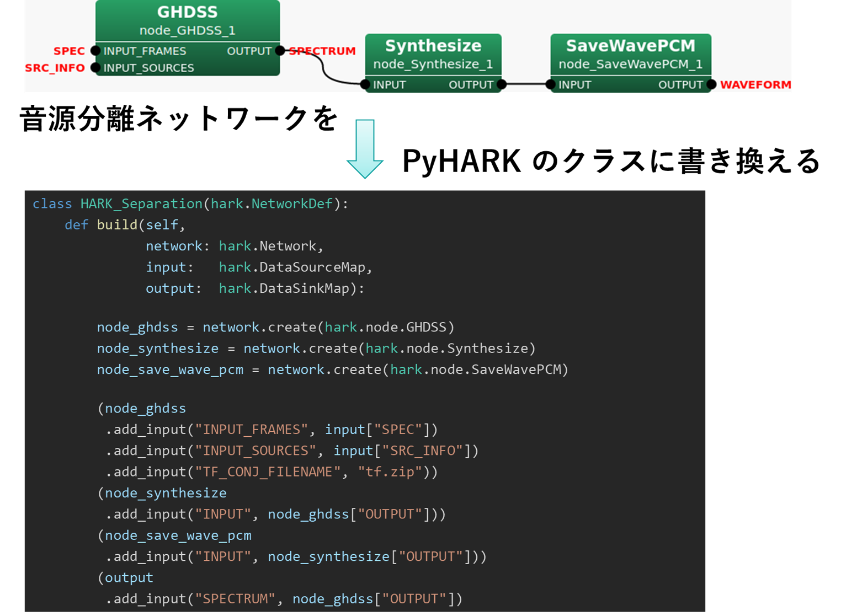Click the SaveWavePCM INPUT port dot

coord(550,84)
